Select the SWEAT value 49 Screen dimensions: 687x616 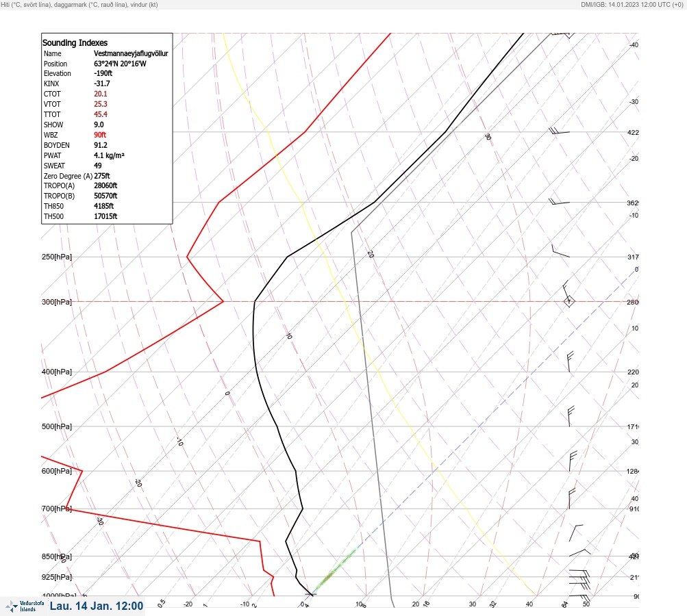coord(98,166)
